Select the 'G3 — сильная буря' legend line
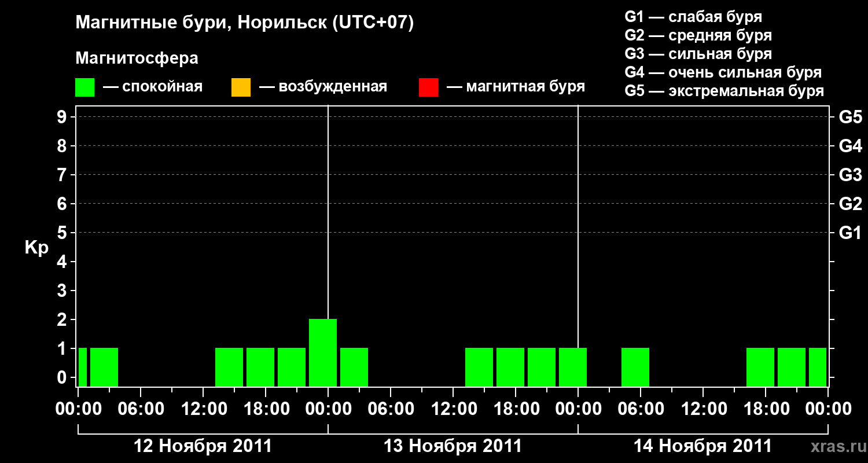This screenshot has height=463, width=868. coord(698,54)
